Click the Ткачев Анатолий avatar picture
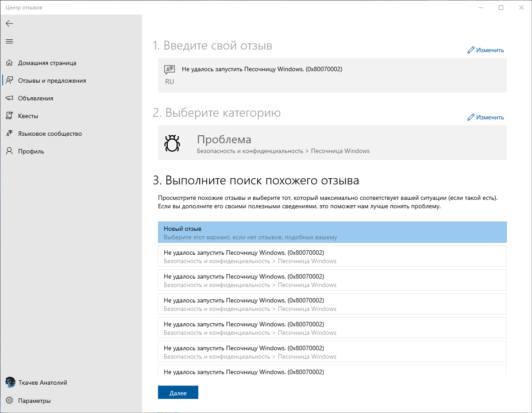Viewport: 532px width, 413px height. pyautogui.click(x=10, y=382)
